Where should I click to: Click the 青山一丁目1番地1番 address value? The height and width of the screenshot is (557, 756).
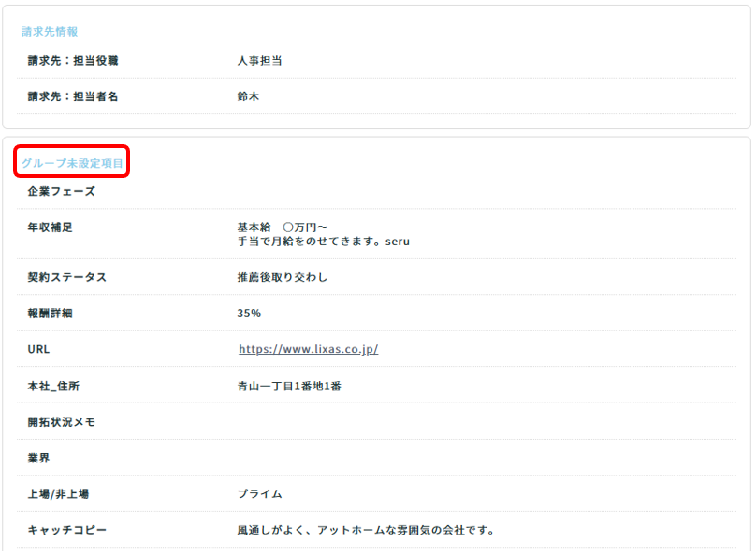click(x=289, y=386)
